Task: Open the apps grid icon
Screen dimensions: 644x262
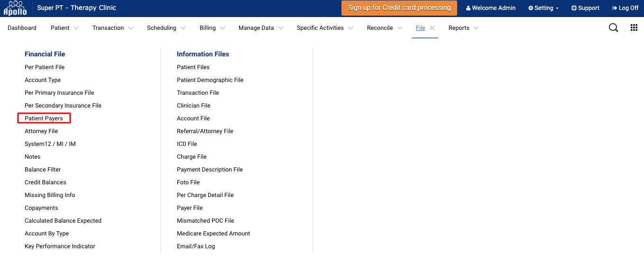Action: coord(634,28)
